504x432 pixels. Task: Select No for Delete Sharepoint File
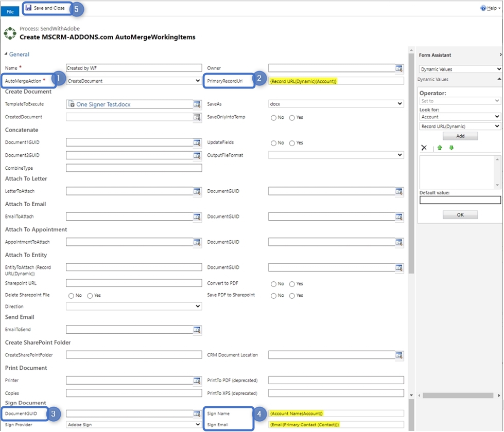point(71,296)
